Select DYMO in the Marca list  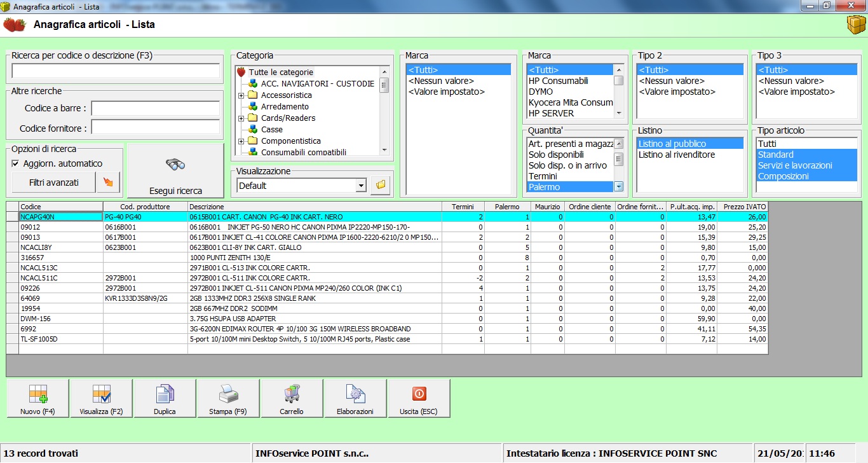[541, 92]
